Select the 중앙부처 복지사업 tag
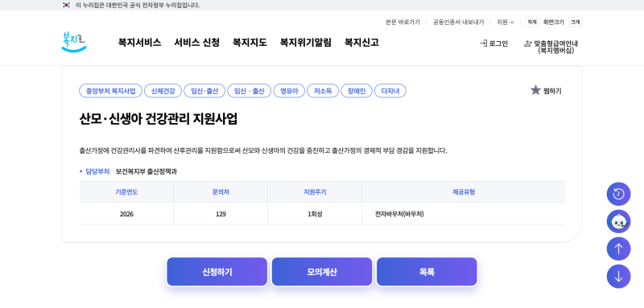 point(110,91)
